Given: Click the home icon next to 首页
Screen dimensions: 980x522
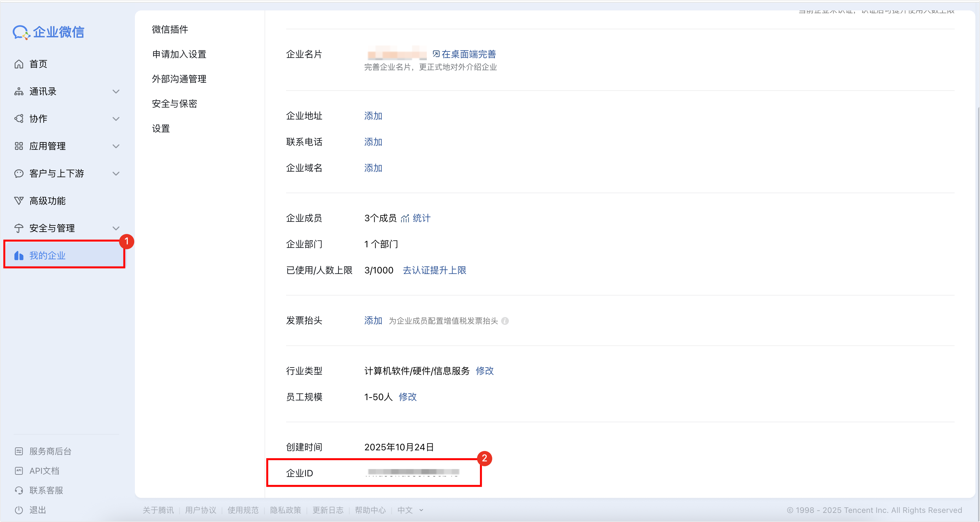Looking at the screenshot, I should (19, 64).
